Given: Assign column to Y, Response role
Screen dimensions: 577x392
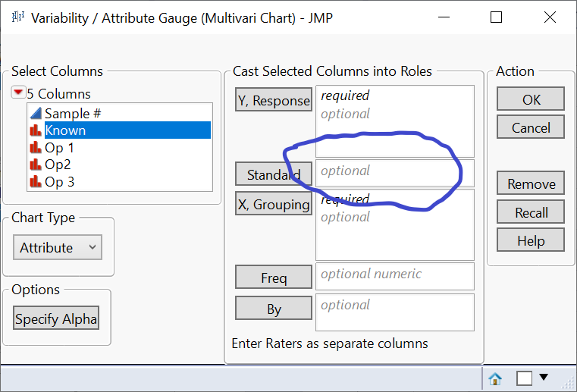Looking at the screenshot, I should tap(273, 100).
